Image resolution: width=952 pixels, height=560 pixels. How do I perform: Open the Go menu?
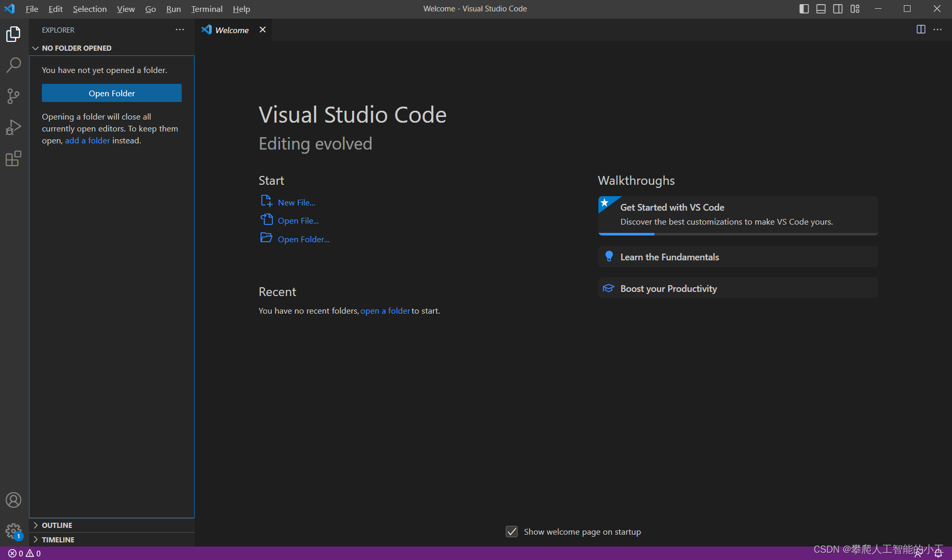pos(151,9)
